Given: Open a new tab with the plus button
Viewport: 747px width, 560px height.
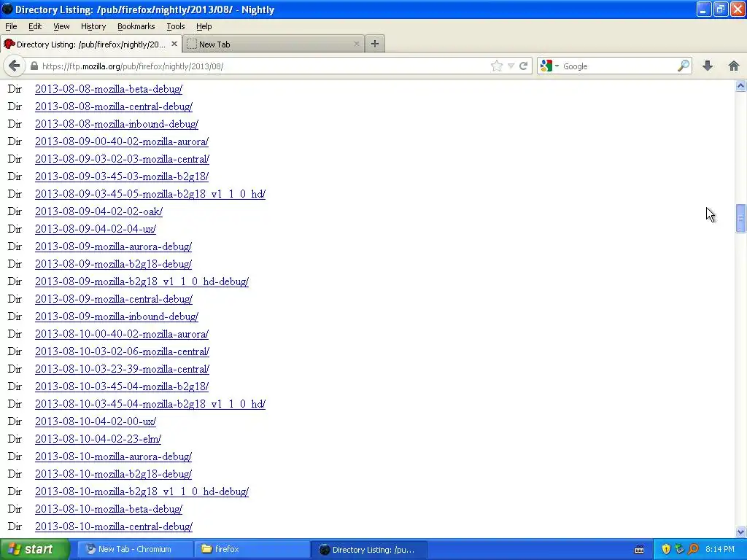Looking at the screenshot, I should [375, 44].
